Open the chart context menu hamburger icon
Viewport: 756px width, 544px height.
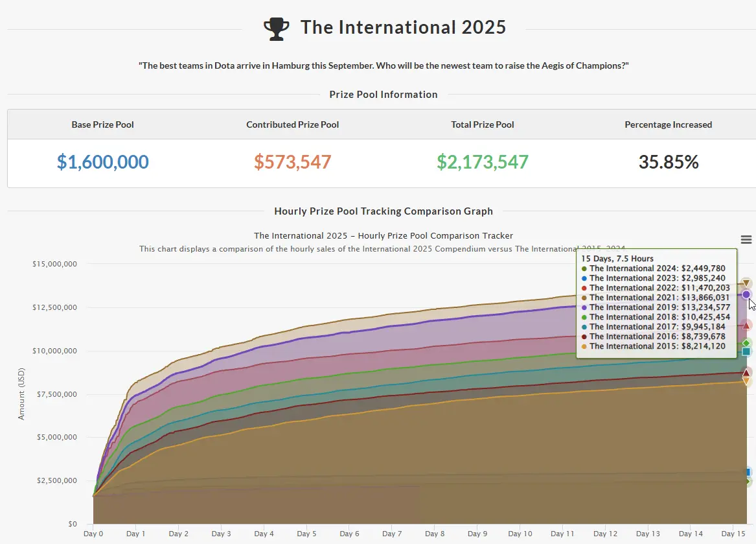pyautogui.click(x=746, y=239)
